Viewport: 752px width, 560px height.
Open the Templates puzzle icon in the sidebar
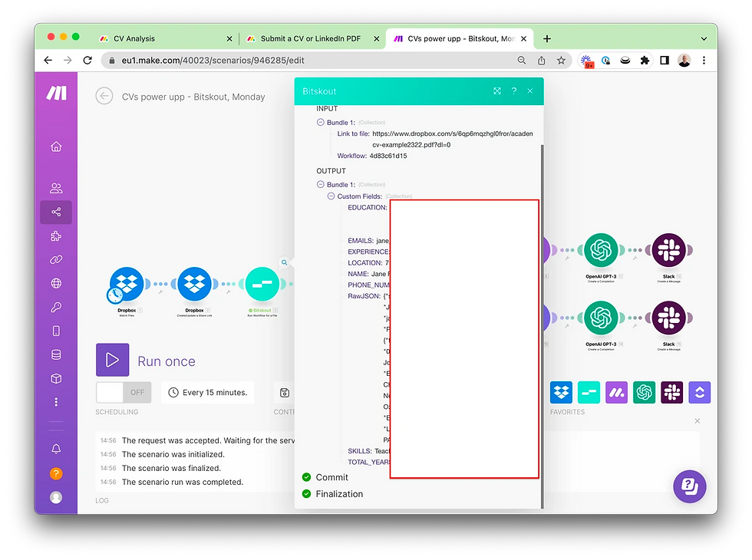pyautogui.click(x=56, y=236)
